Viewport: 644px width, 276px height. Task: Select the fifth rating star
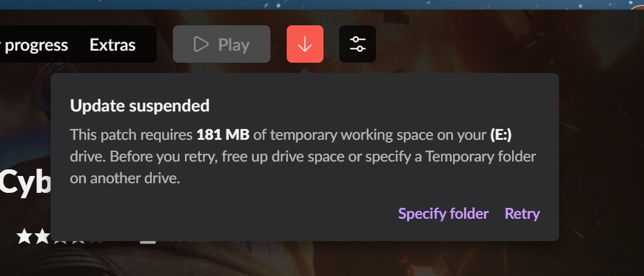click(96, 243)
